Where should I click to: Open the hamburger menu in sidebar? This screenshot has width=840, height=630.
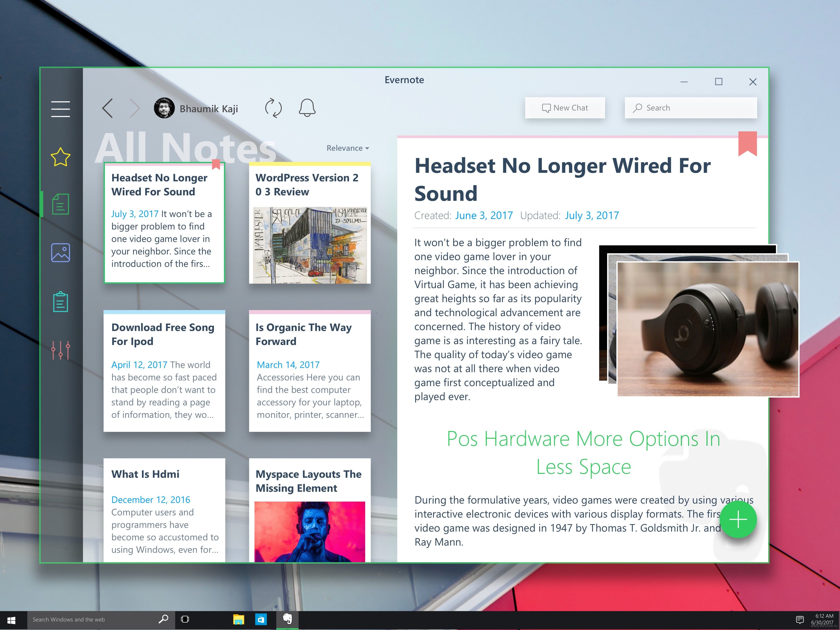pyautogui.click(x=60, y=109)
